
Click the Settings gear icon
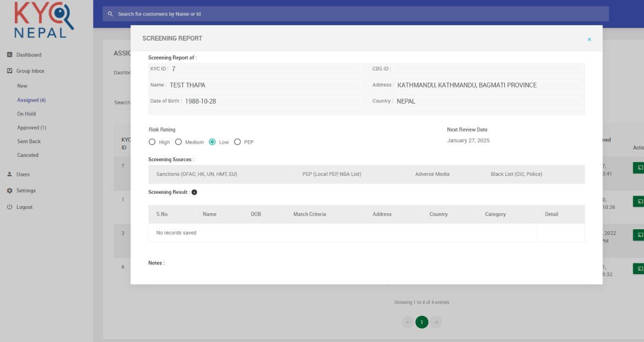10,191
